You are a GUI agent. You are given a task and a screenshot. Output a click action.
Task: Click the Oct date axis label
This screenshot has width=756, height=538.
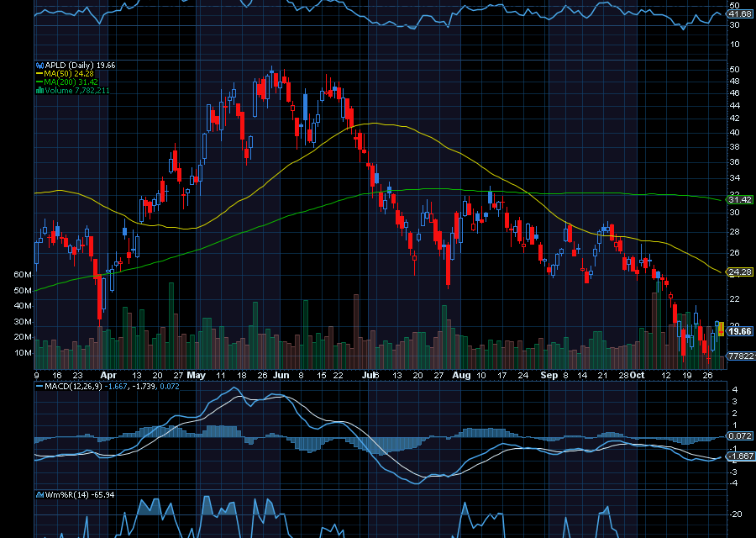coord(638,376)
